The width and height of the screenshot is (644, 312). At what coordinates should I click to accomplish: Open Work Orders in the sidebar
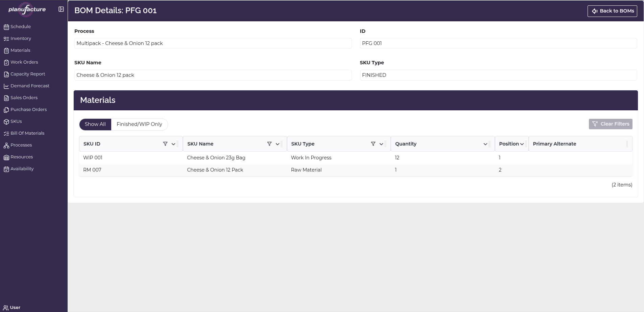coord(24,62)
